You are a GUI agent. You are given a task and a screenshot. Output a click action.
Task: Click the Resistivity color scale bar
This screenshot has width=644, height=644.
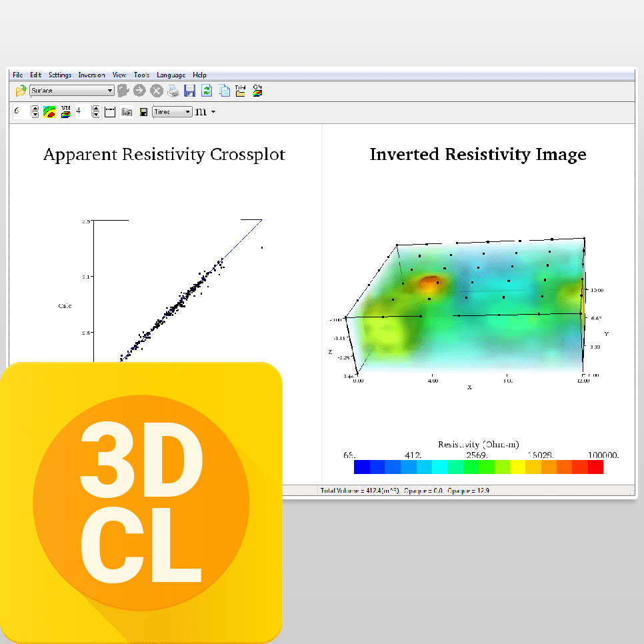(x=479, y=467)
